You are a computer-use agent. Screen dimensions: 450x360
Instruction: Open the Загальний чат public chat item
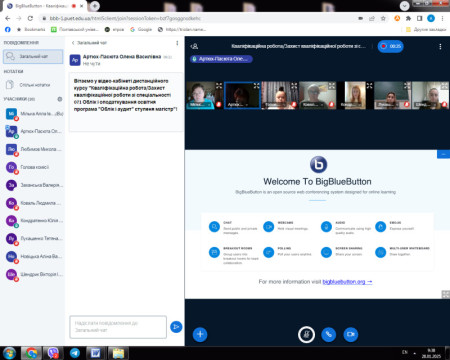click(x=33, y=56)
